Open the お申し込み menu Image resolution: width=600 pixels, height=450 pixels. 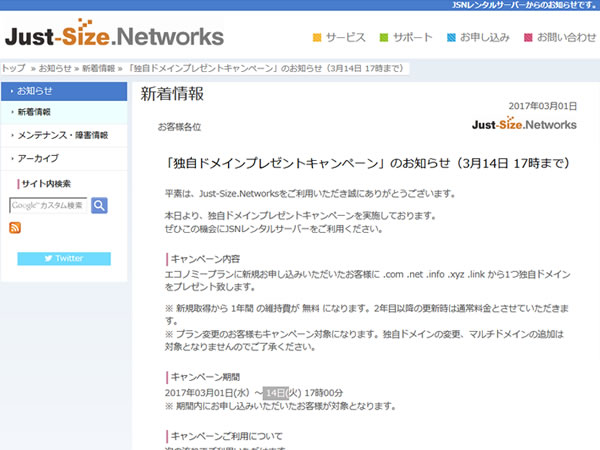pyautogui.click(x=484, y=38)
